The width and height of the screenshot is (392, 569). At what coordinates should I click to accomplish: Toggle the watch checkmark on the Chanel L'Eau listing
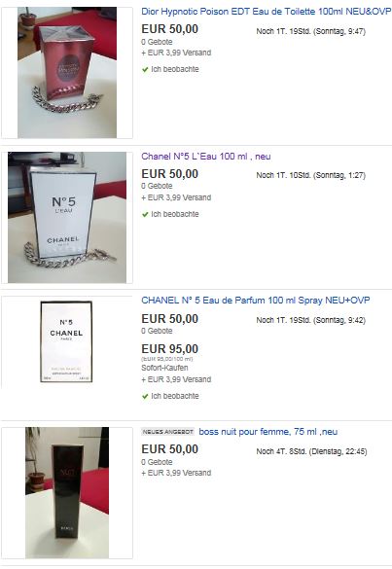pos(145,214)
